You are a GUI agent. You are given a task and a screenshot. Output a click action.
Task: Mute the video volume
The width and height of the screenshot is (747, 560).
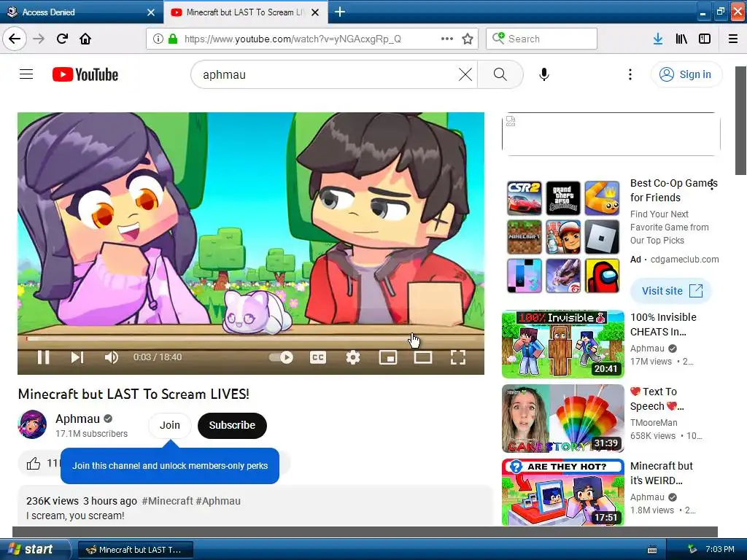click(111, 357)
